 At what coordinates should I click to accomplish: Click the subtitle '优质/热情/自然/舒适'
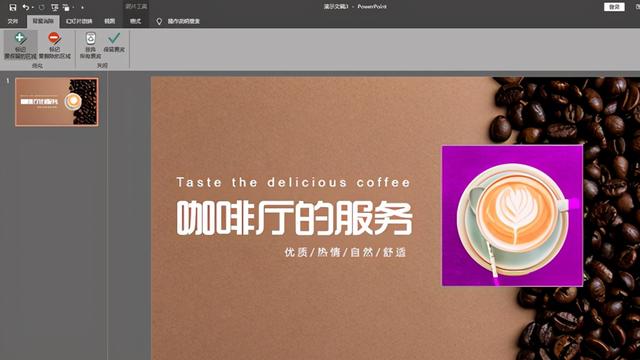pyautogui.click(x=345, y=252)
